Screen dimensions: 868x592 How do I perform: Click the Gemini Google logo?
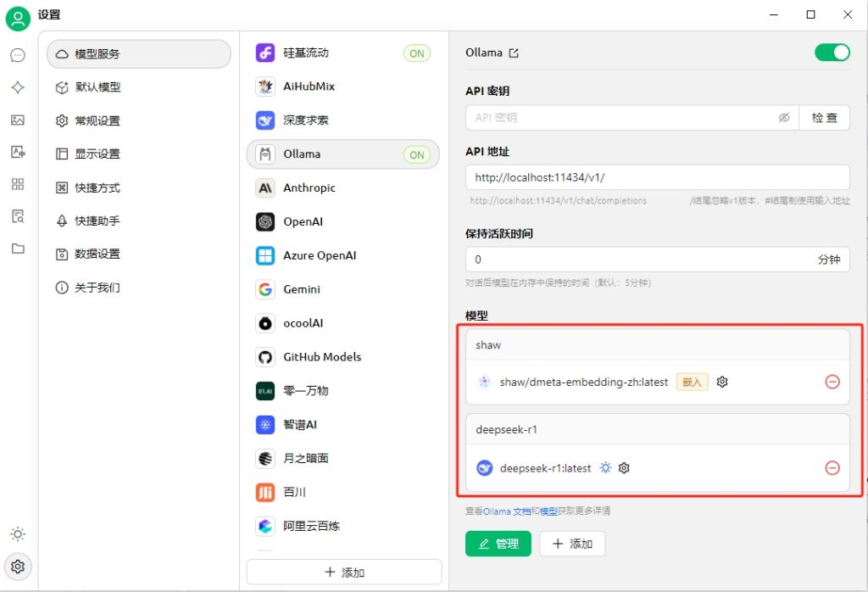click(265, 289)
